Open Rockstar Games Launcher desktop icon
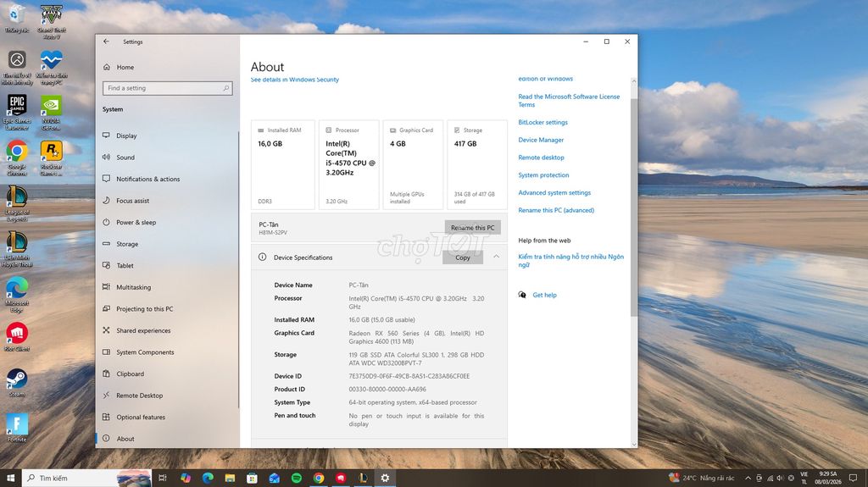 coord(51,151)
